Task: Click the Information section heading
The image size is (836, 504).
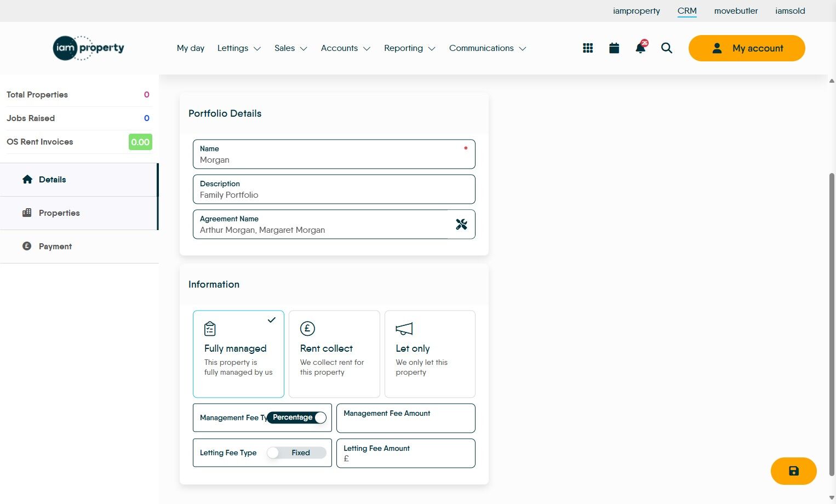Action: point(214,284)
